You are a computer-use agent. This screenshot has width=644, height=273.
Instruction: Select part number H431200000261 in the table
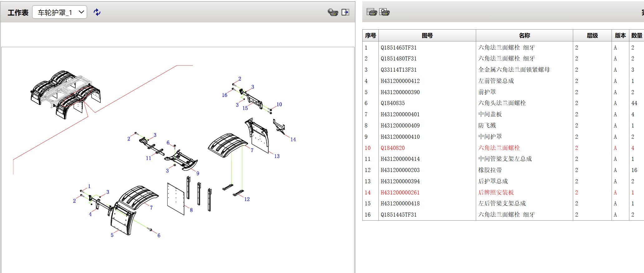pos(400,193)
